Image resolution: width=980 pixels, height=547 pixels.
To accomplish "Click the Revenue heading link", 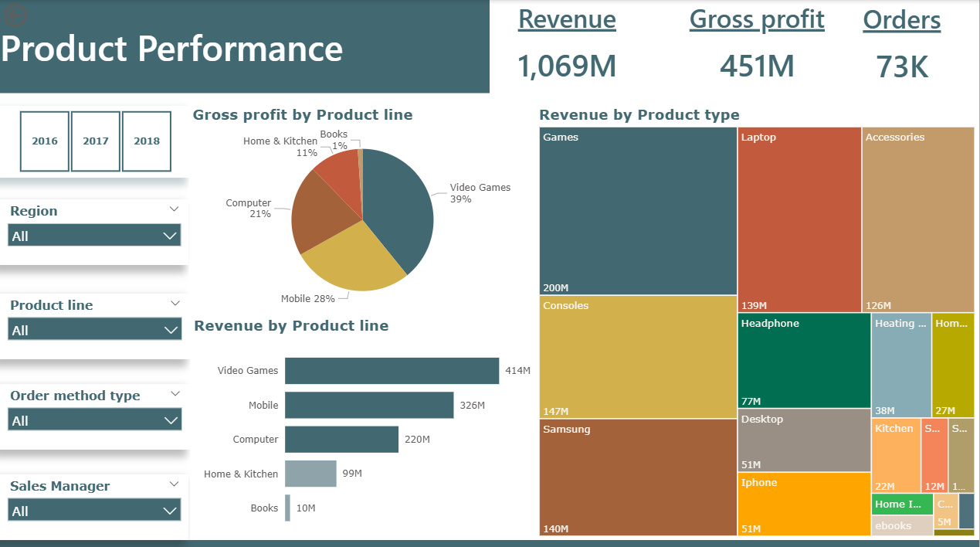I will (x=567, y=19).
